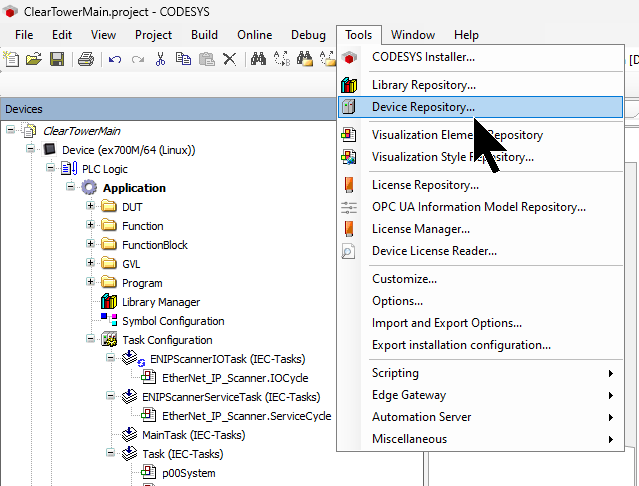Click the Undo arrow icon
Viewport: 639px width, 486px height.
pyautogui.click(x=114, y=59)
